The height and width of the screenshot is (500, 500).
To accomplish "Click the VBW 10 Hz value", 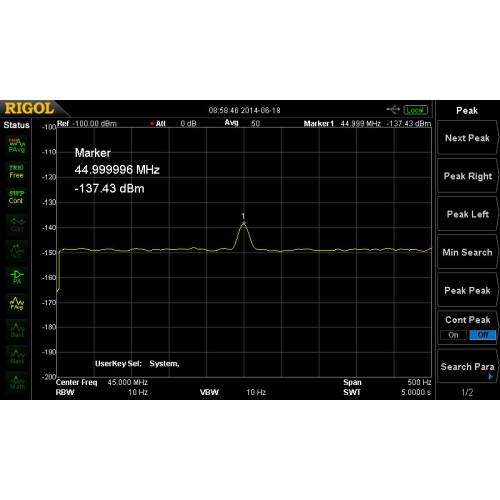I will point(256,392).
